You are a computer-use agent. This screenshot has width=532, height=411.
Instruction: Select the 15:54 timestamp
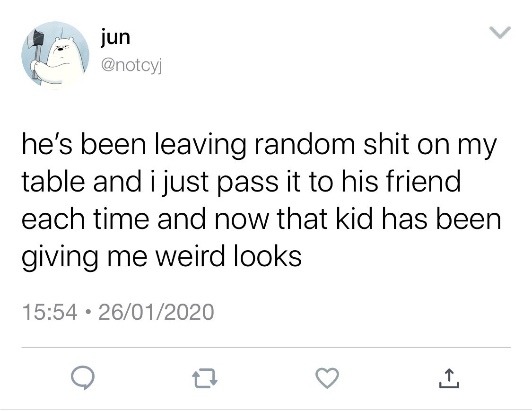[x=50, y=312]
